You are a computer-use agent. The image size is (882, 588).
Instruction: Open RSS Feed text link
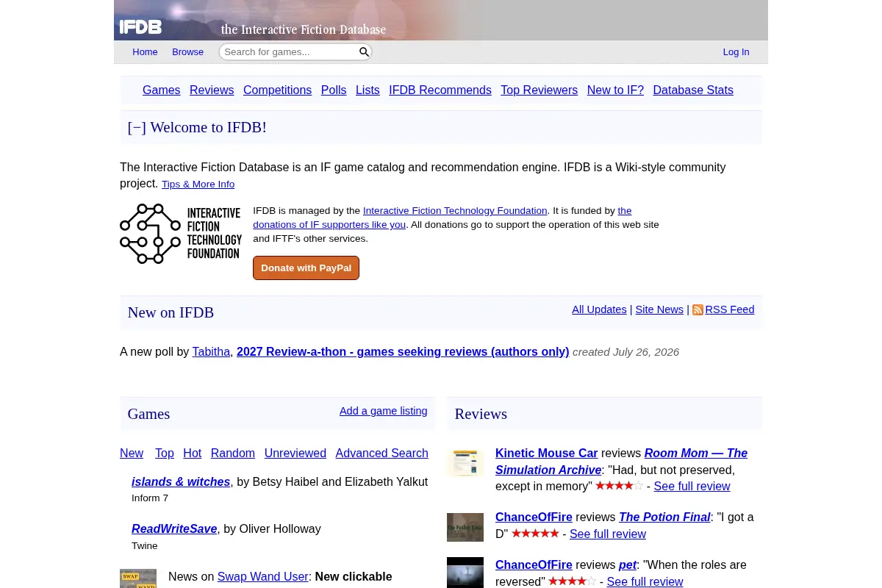tap(730, 310)
